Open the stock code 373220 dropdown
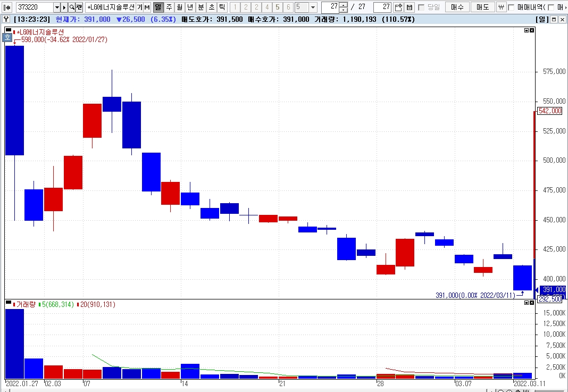This screenshot has height=392, width=568. coord(57,7)
